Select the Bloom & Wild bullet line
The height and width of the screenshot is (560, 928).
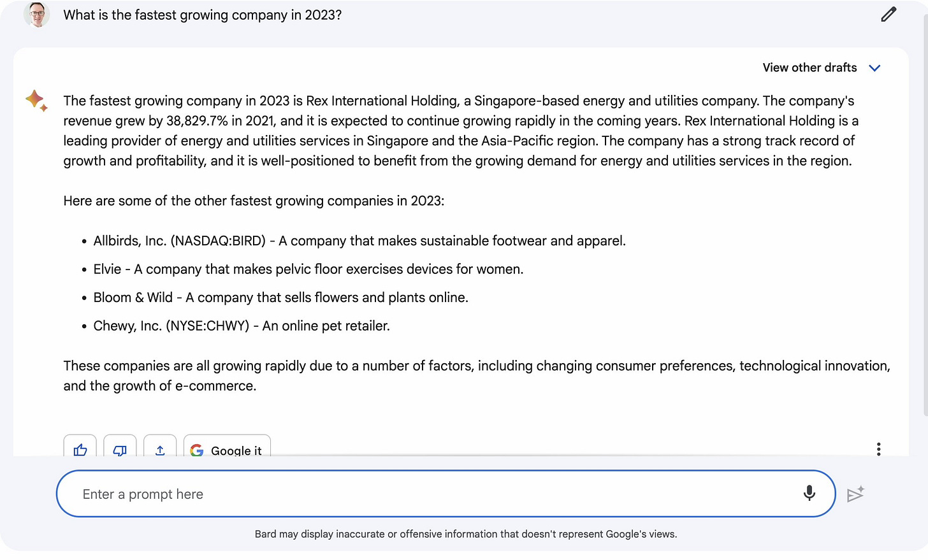point(280,298)
